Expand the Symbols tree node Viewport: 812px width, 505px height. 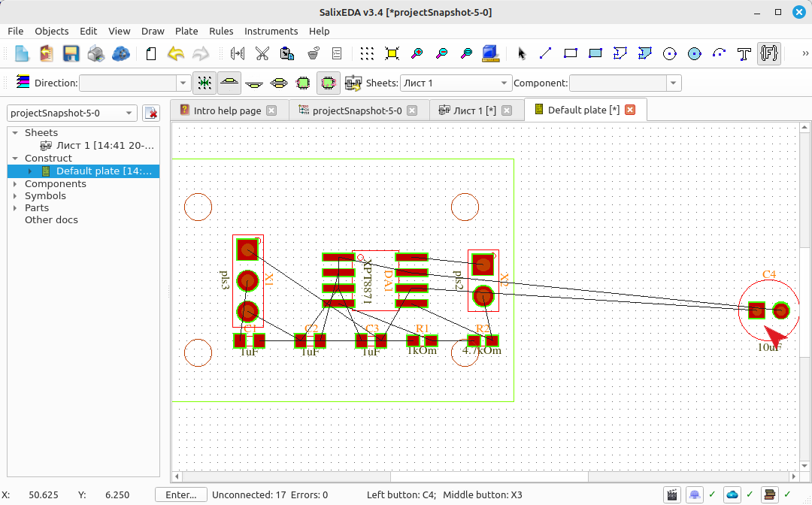[15, 195]
